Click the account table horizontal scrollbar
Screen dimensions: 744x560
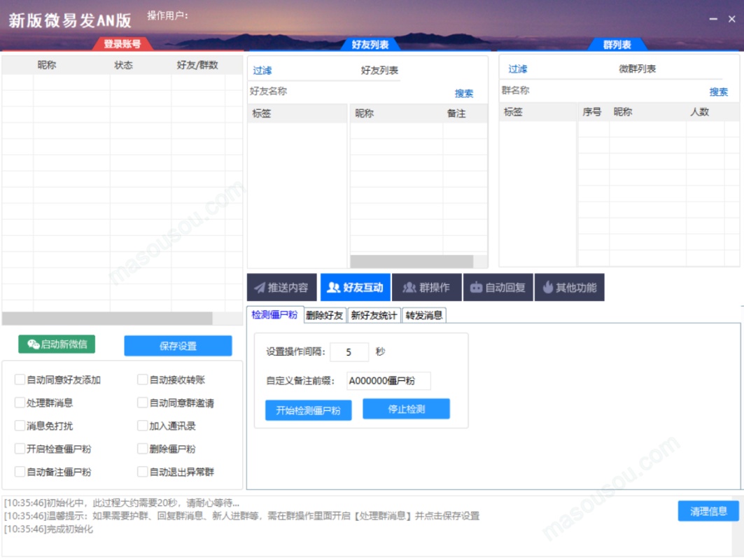click(x=107, y=318)
